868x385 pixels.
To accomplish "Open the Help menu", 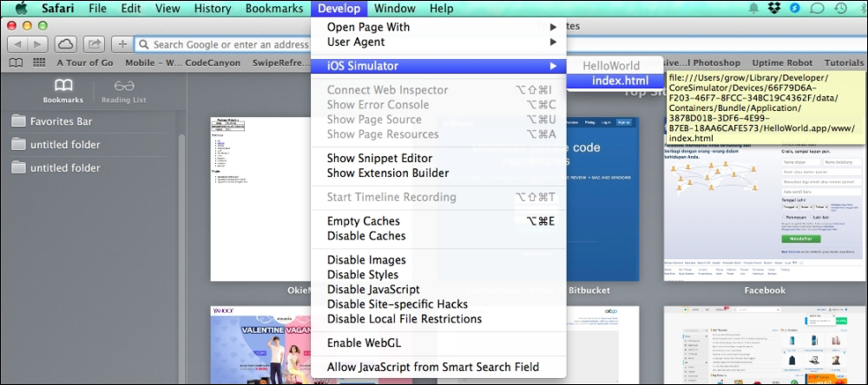I will tap(441, 9).
